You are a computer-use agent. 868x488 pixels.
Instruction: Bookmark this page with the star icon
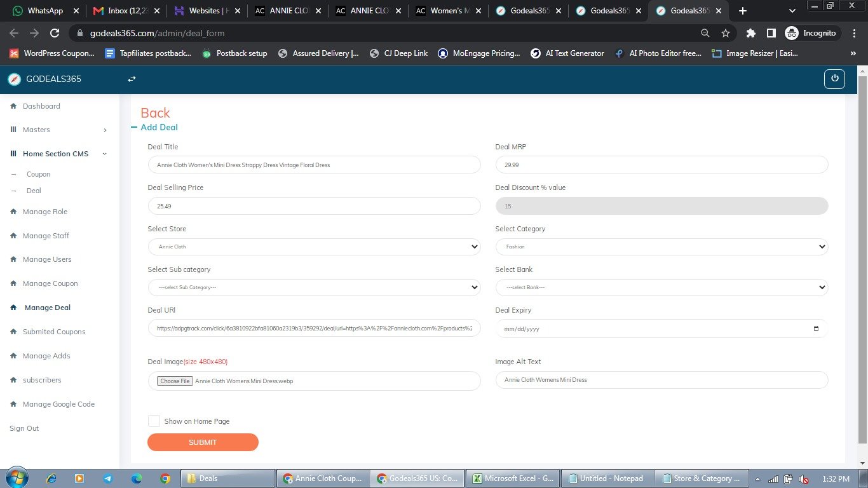point(725,33)
